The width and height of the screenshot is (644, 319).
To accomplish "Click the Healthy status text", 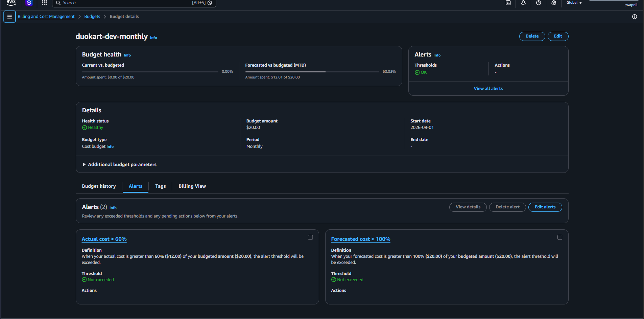I will [x=96, y=128].
